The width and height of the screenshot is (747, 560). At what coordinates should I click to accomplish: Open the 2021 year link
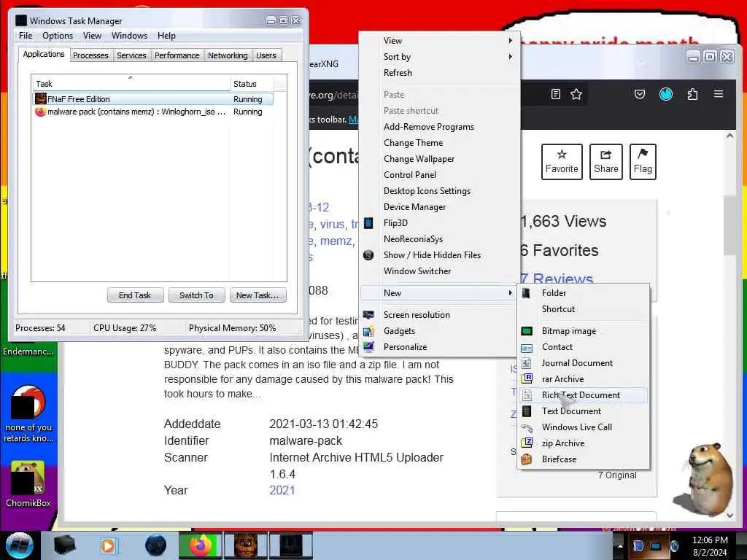tap(282, 490)
